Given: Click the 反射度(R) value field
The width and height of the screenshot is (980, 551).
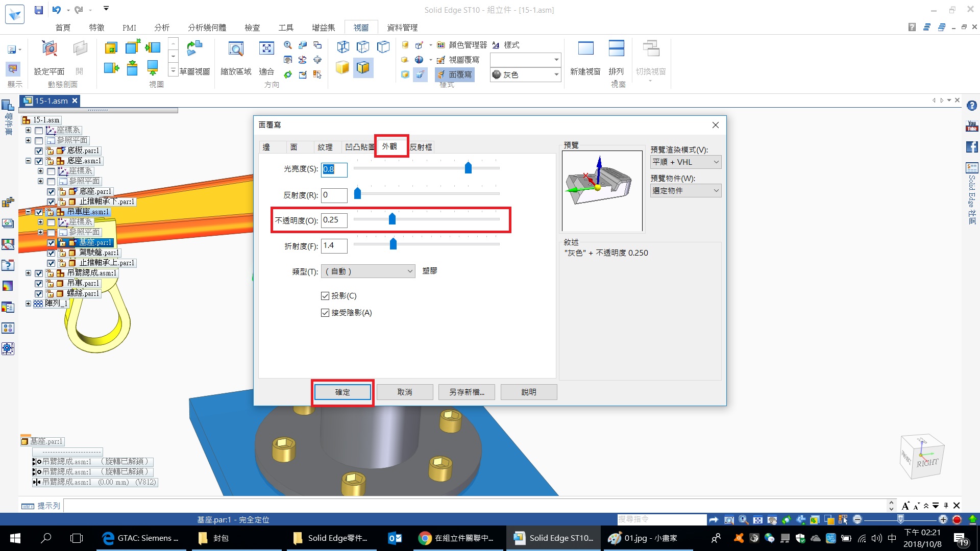Looking at the screenshot, I should point(334,195).
